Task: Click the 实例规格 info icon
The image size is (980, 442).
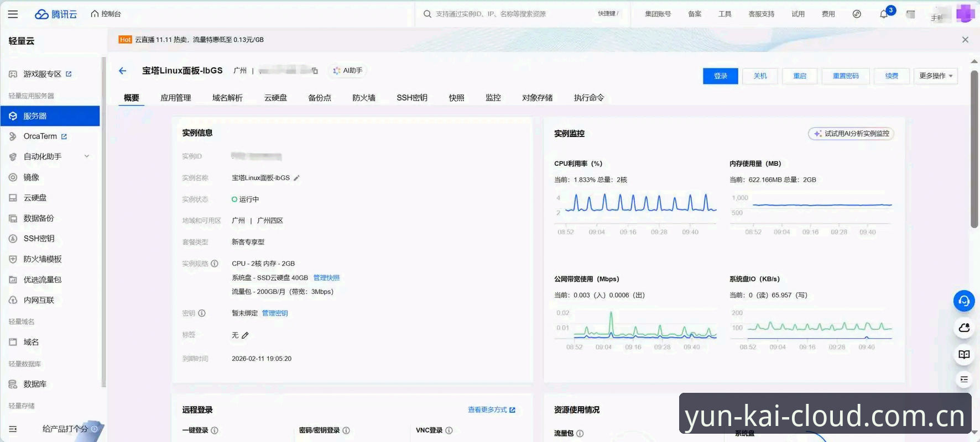Action: [x=215, y=264]
